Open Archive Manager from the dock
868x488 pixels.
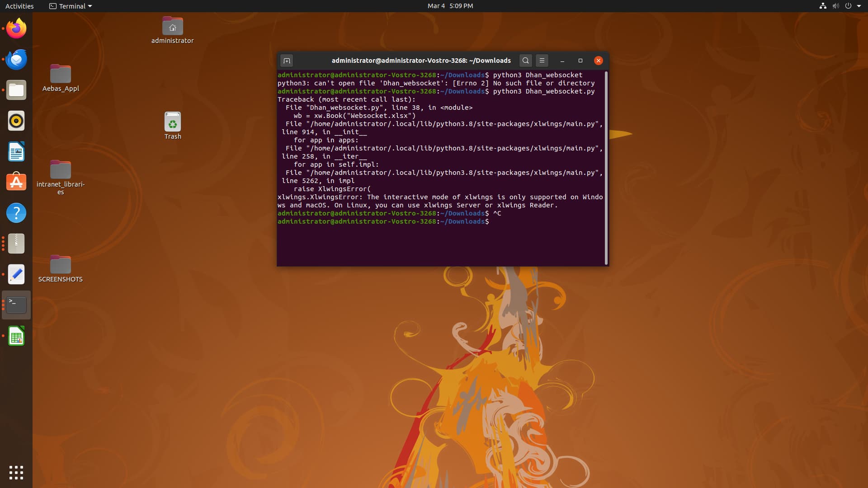pos(16,244)
